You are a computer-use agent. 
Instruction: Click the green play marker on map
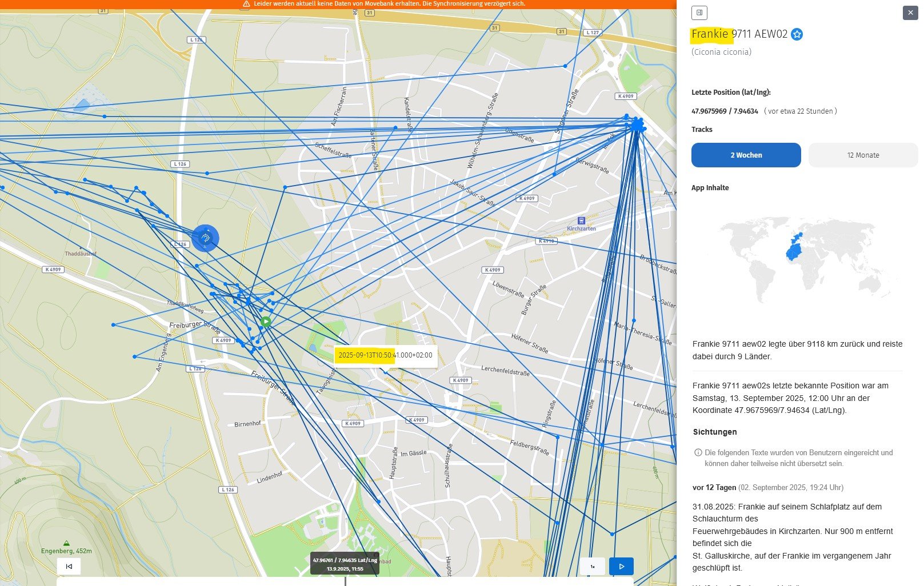pos(266,322)
